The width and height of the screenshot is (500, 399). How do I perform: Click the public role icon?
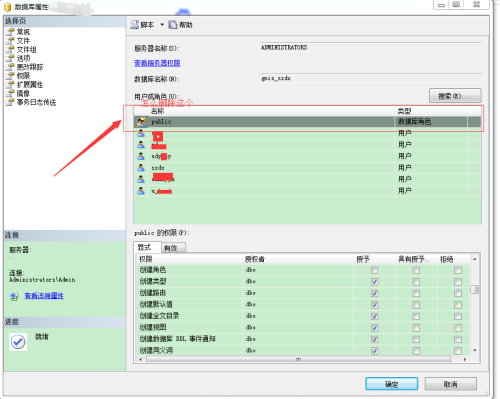pos(141,122)
